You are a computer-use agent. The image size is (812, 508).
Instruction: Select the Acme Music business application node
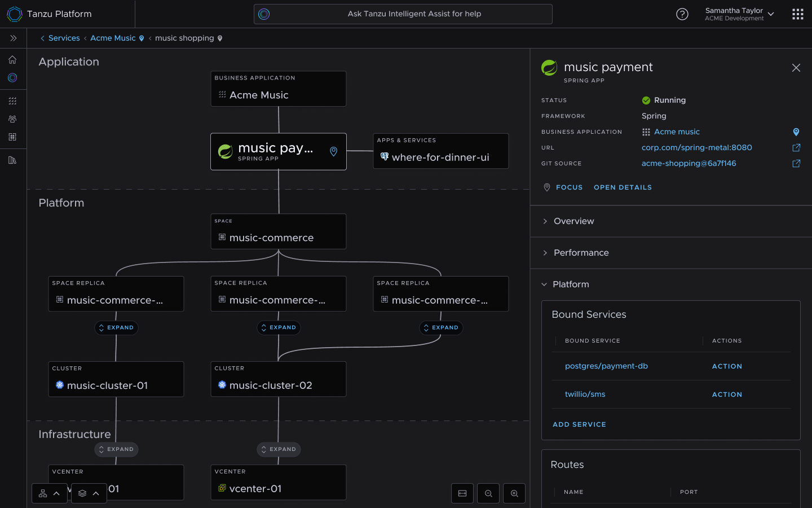(x=279, y=89)
